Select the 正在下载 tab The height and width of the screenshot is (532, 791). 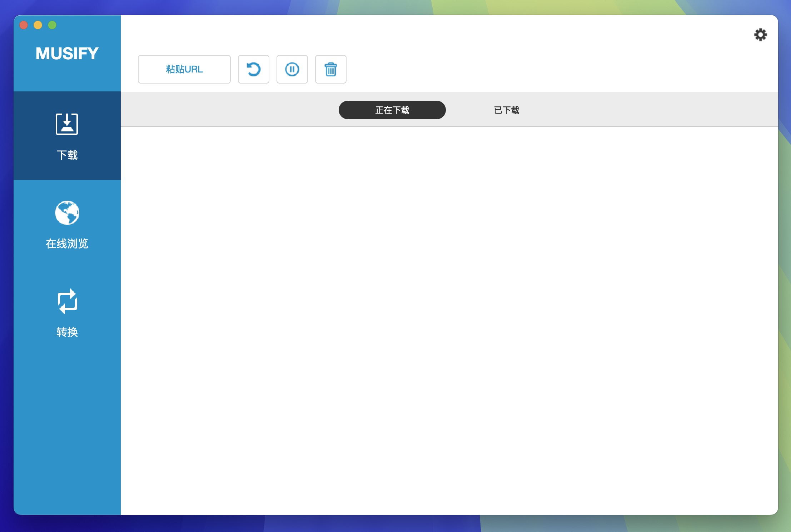[x=392, y=110]
